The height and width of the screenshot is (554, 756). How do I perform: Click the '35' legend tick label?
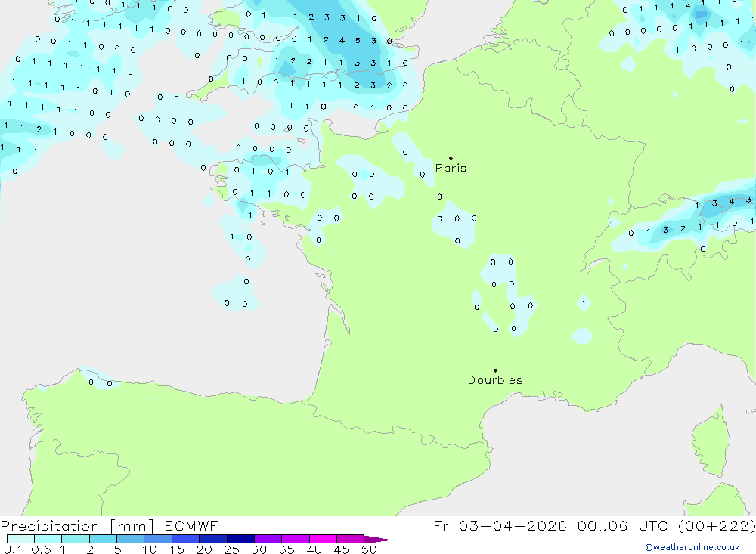coord(287,549)
